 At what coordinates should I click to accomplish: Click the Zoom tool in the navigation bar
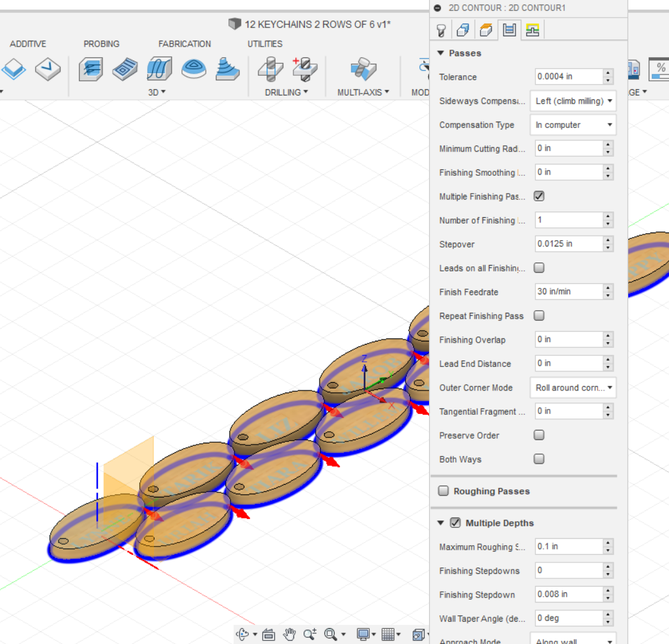[x=311, y=634]
